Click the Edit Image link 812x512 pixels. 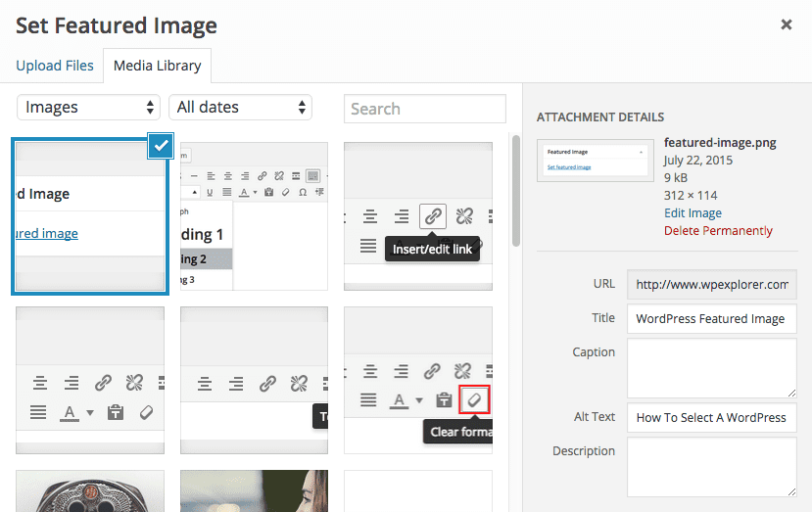click(693, 213)
